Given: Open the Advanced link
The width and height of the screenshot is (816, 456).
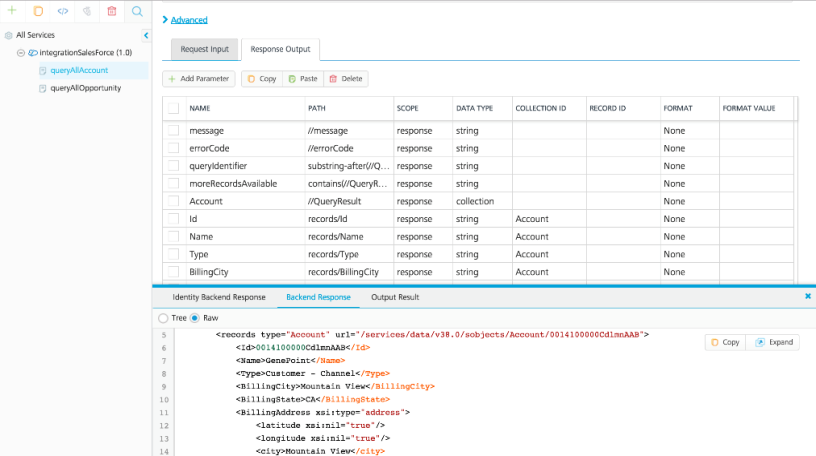Looking at the screenshot, I should pyautogui.click(x=189, y=20).
